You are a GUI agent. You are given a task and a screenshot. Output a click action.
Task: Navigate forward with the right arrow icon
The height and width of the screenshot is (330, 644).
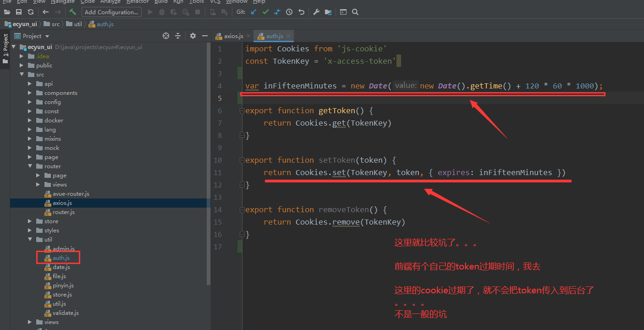pyautogui.click(x=58, y=12)
